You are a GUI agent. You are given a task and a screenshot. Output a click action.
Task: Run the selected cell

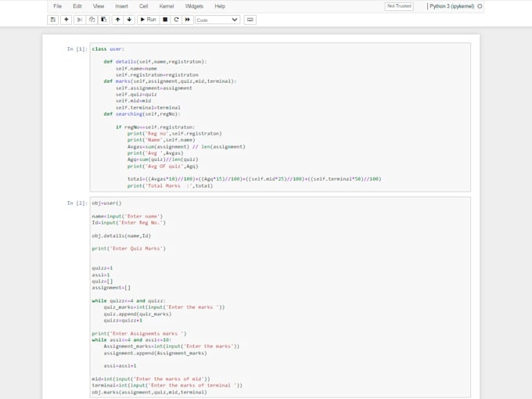pyautogui.click(x=149, y=20)
